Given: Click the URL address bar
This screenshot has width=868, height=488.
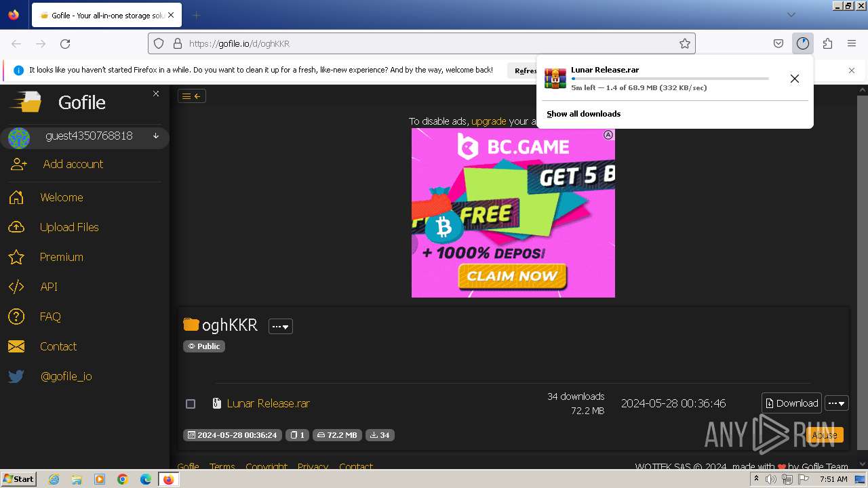Looking at the screenshot, I should 422,43.
